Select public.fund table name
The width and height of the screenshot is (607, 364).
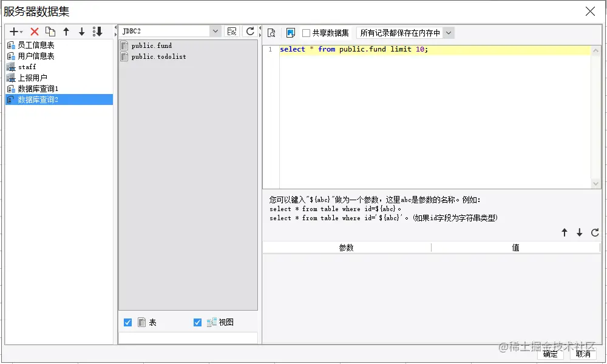[151, 45]
